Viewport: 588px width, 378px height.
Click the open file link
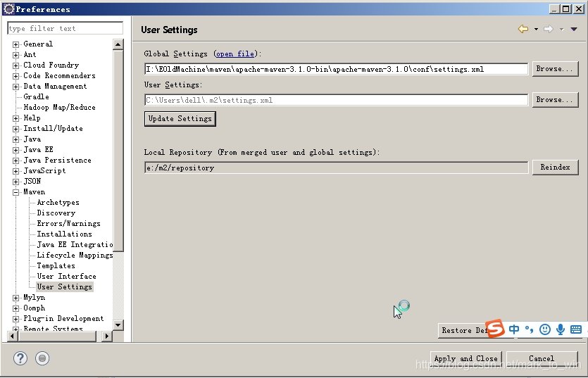235,54
